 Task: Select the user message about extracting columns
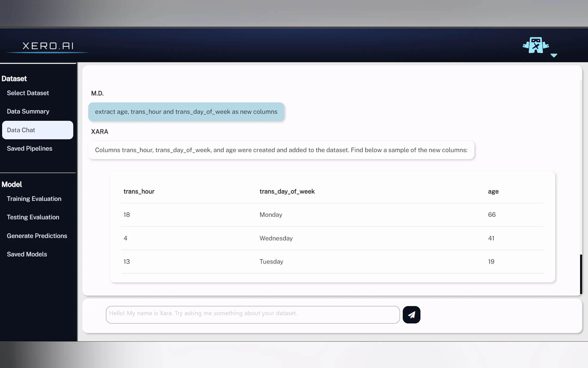(x=186, y=112)
